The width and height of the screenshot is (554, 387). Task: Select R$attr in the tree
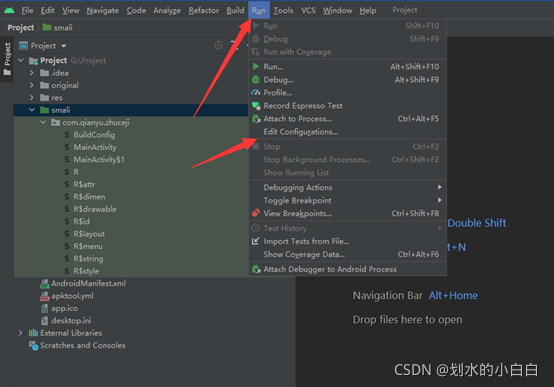point(84,184)
